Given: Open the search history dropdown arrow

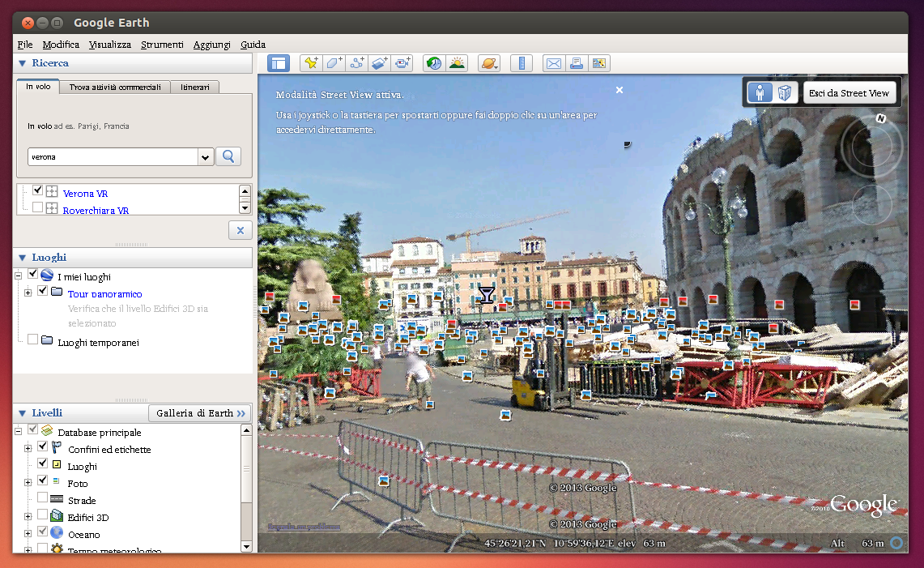Looking at the screenshot, I should click(x=205, y=157).
